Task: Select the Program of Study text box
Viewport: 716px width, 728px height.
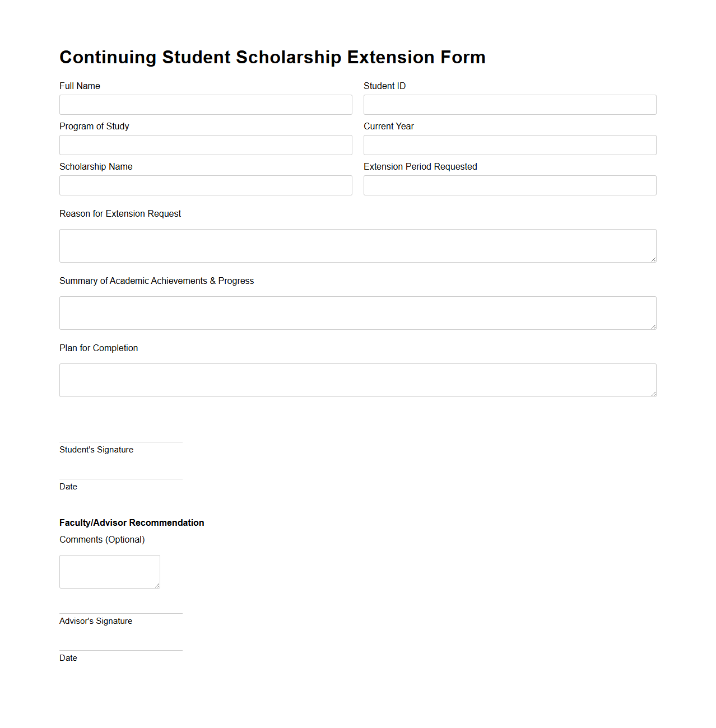Action: tap(206, 145)
